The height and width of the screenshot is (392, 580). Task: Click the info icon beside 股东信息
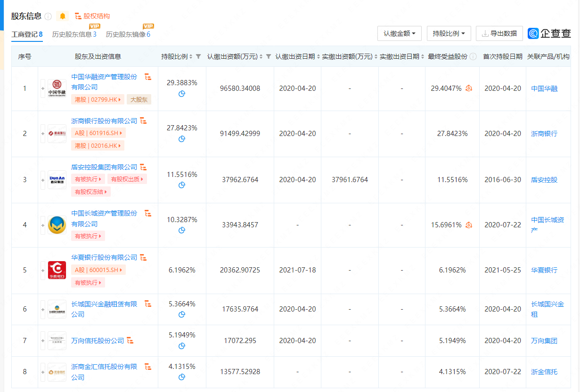click(48, 16)
